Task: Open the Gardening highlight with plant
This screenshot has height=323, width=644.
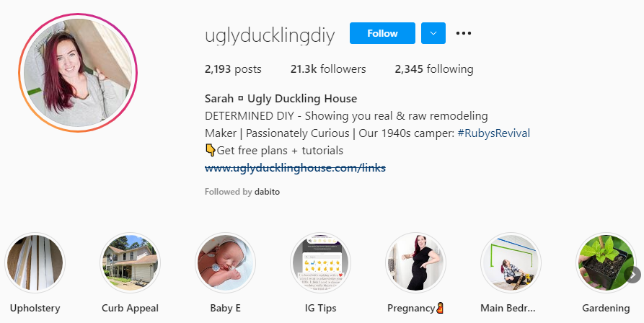Action: tap(606, 262)
